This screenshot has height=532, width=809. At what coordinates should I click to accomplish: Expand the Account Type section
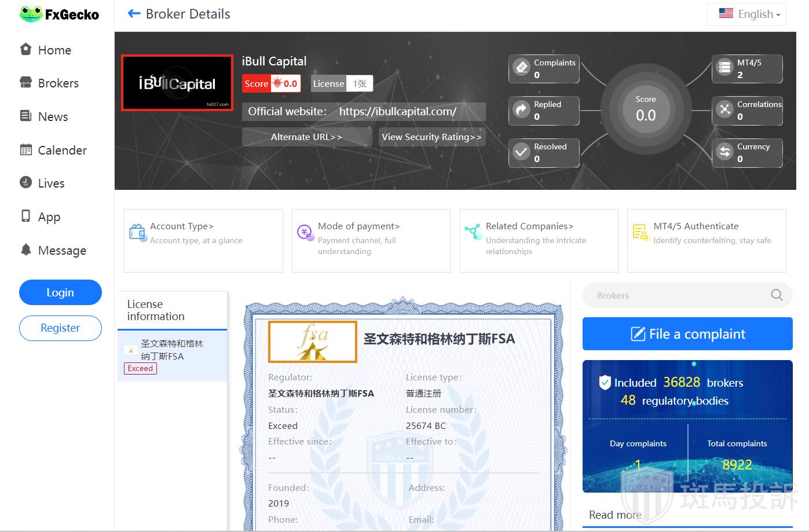[182, 226]
